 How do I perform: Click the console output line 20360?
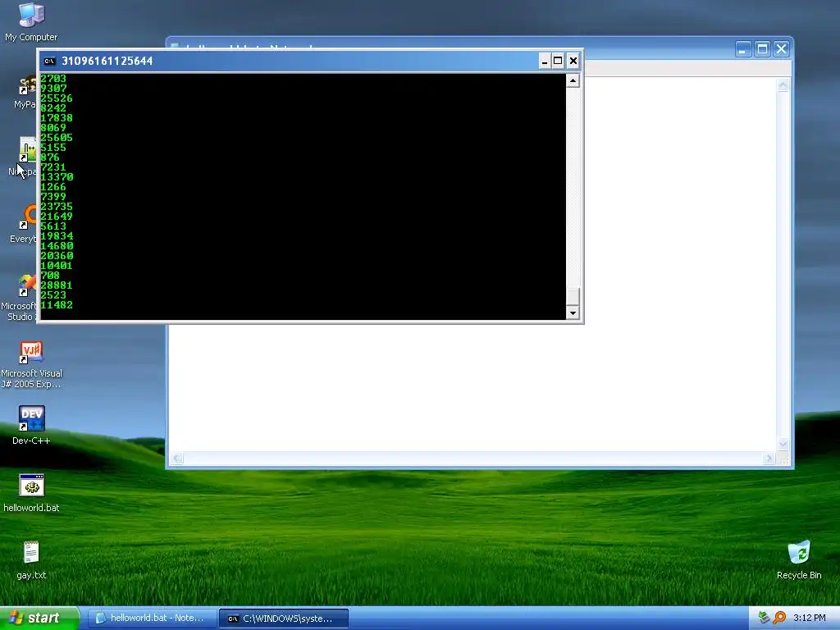[57, 256]
